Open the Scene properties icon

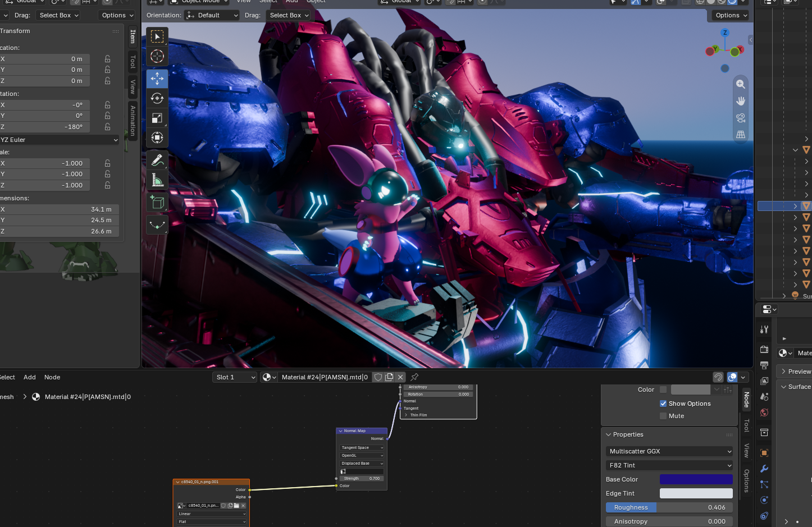coord(764,397)
